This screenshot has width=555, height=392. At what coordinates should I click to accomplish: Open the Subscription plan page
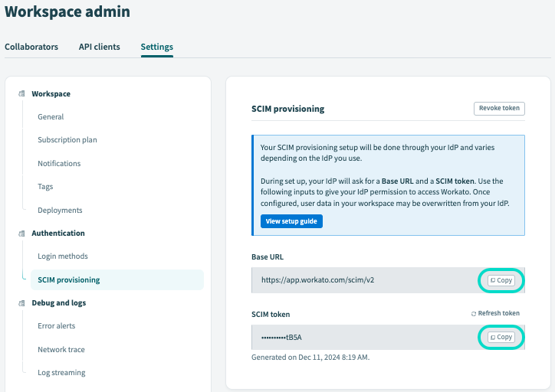pyautogui.click(x=67, y=139)
